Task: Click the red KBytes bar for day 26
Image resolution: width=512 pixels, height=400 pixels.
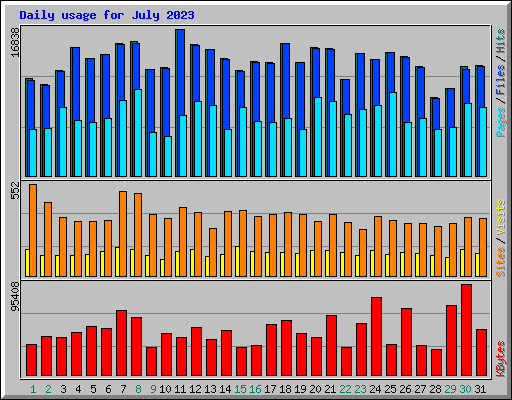Action: (406, 342)
